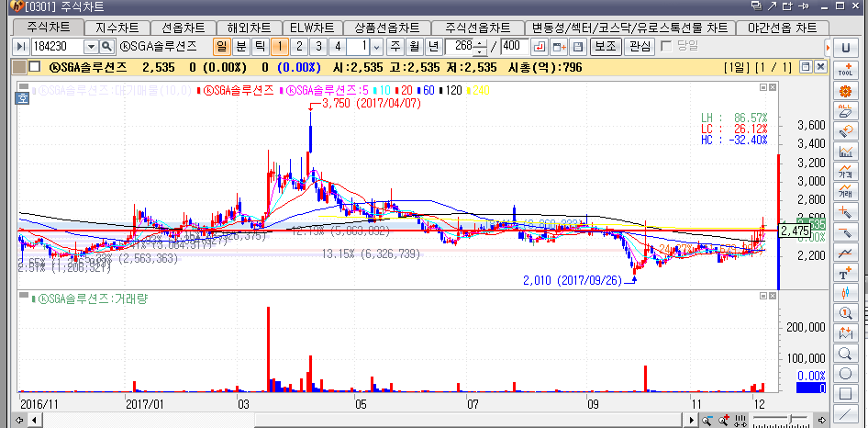The height and width of the screenshot is (428, 868).
Task: Click the 보조 button
Action: pyautogui.click(x=605, y=46)
